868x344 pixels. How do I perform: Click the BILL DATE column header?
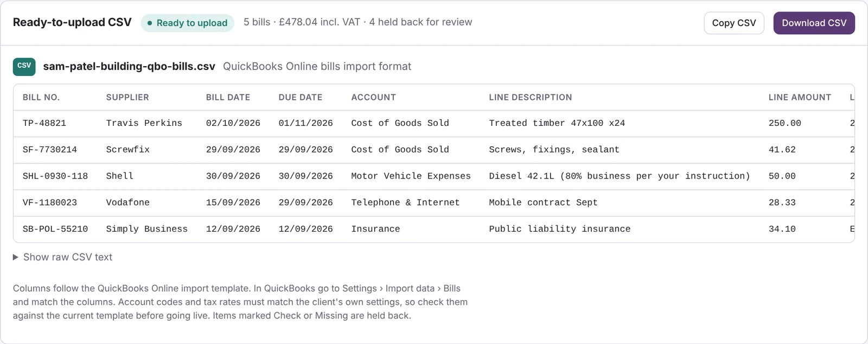coord(228,97)
